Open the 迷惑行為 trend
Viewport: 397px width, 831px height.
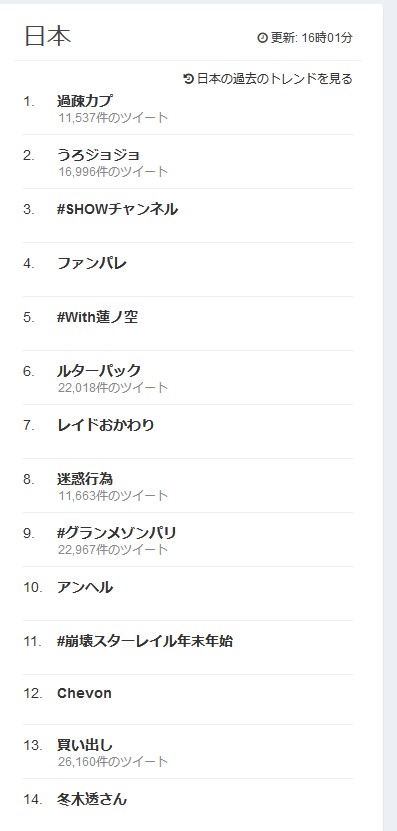(85, 479)
